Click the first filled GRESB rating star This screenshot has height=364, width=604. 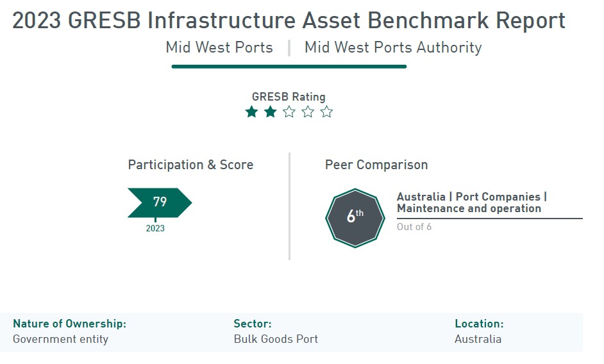251,112
